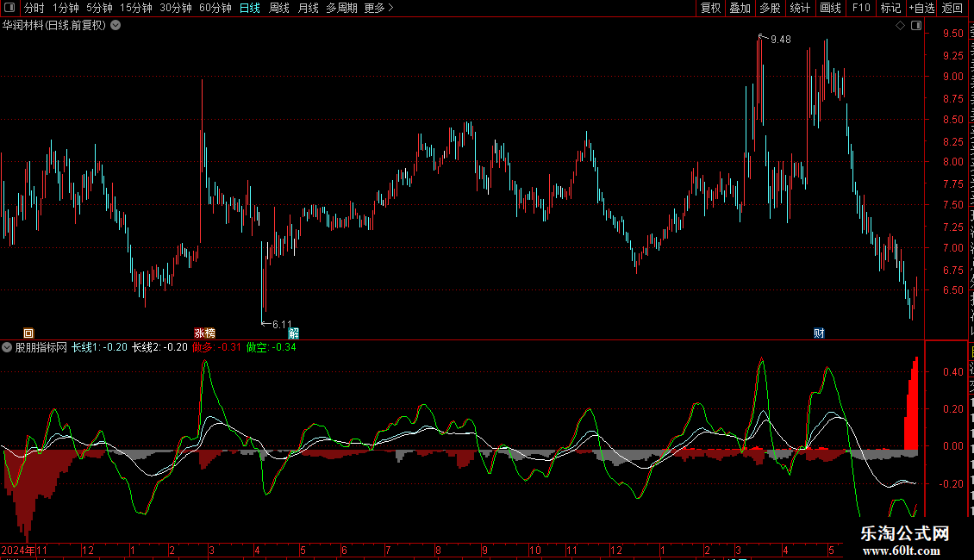
Task: Open the 多股 multi-stock view
Action: click(770, 8)
